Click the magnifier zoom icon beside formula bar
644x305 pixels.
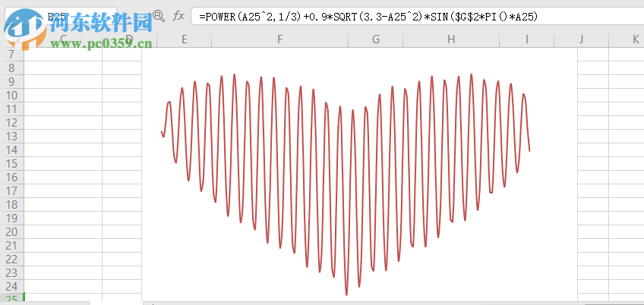click(159, 16)
